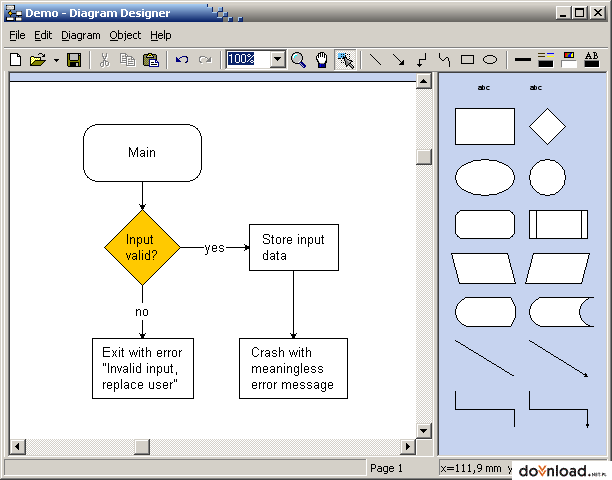The width and height of the screenshot is (612, 480).
Task: Pick the rectangle template in palette
Action: tap(485, 126)
